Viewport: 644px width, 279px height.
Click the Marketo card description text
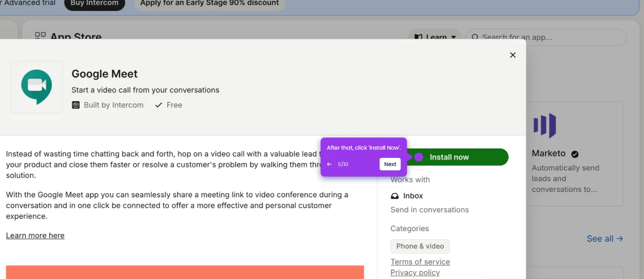tap(565, 179)
